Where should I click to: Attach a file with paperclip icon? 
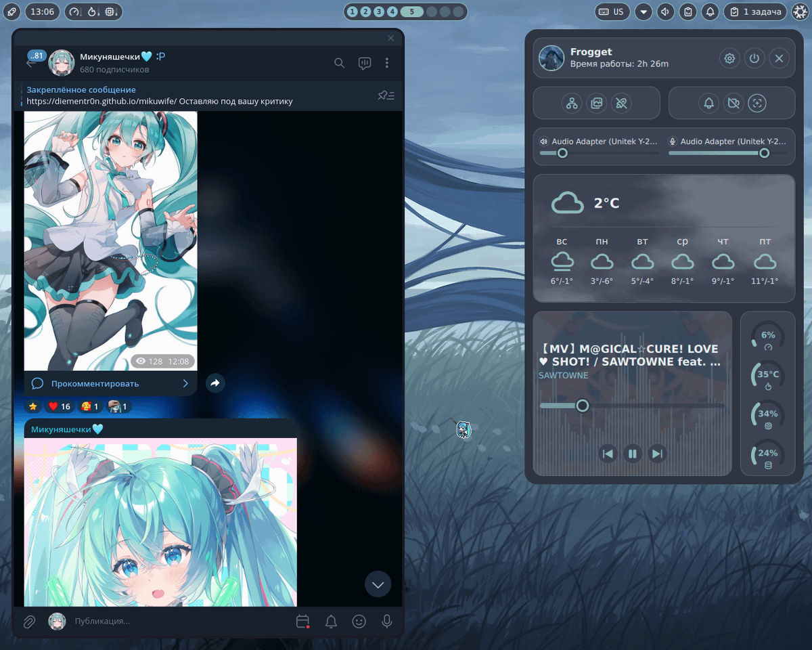click(29, 622)
